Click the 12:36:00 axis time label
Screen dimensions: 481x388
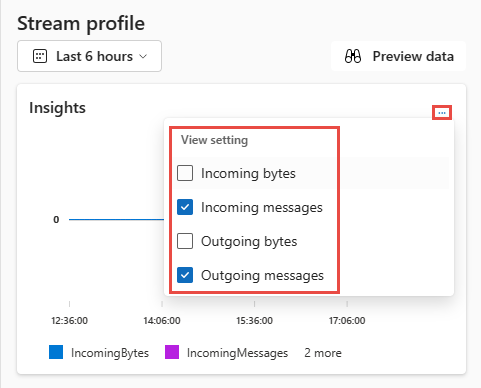tap(69, 321)
